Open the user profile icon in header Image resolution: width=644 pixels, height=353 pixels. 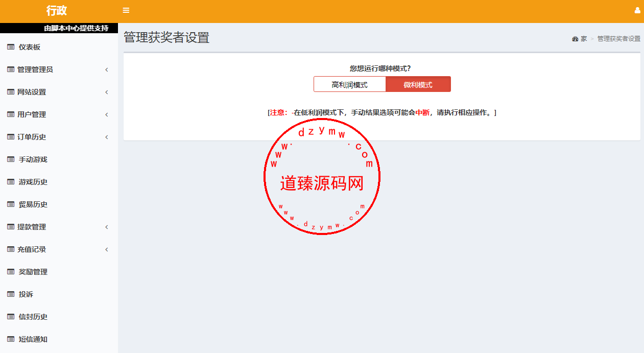coord(637,10)
